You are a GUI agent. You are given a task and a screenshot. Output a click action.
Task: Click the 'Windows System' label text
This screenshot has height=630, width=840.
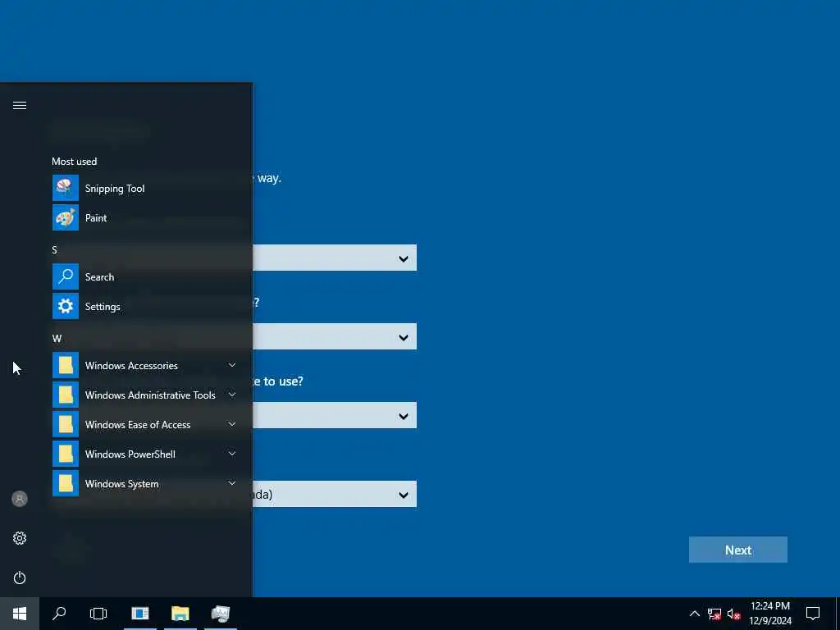point(121,483)
